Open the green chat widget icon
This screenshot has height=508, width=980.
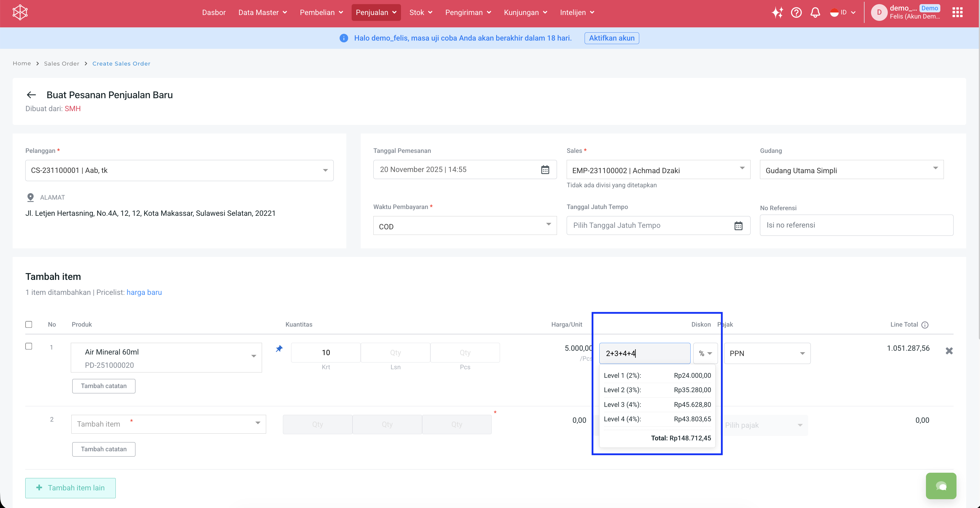tap(941, 486)
